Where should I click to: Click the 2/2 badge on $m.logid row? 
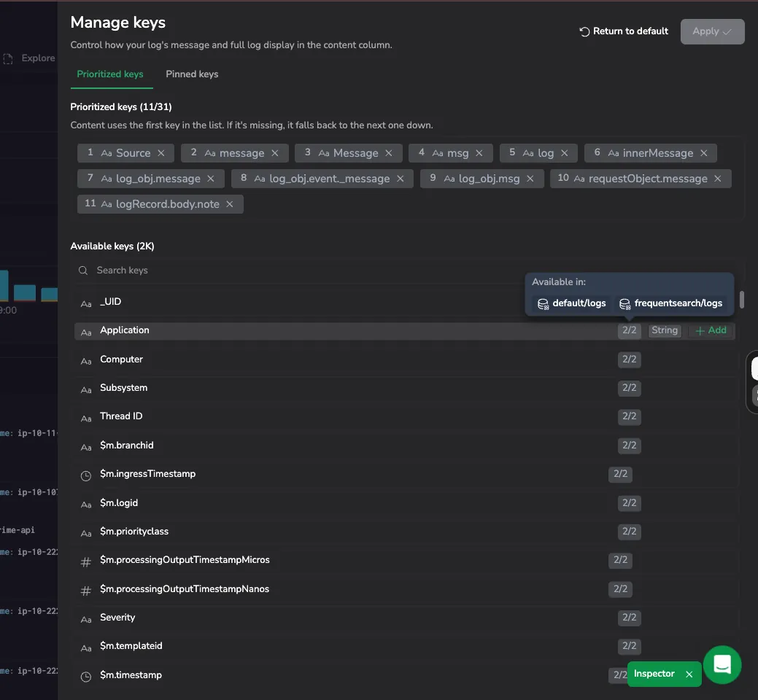pyautogui.click(x=629, y=503)
